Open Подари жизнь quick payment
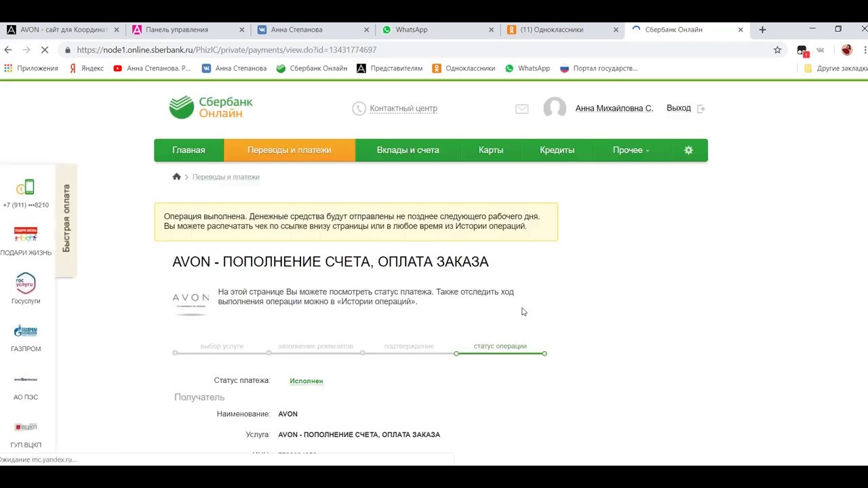The image size is (868, 488). [26, 235]
